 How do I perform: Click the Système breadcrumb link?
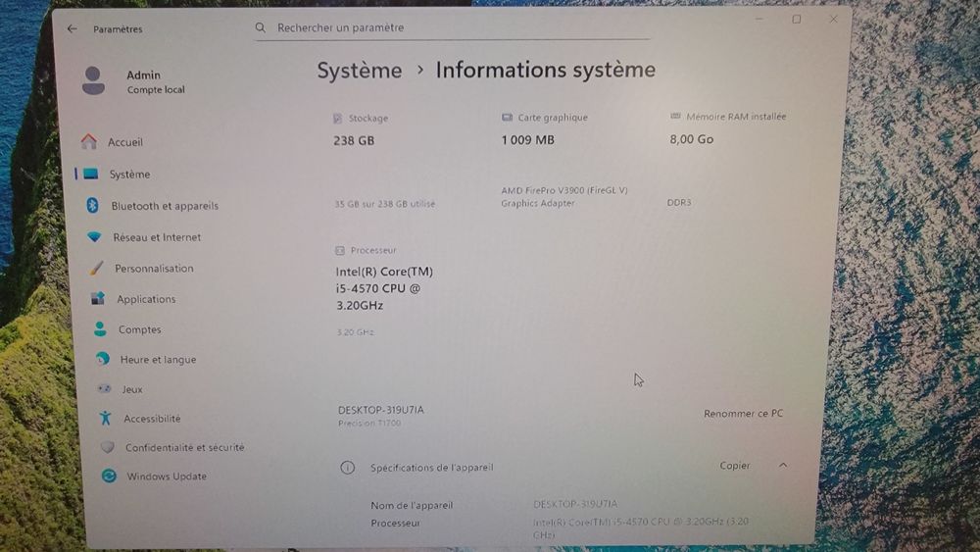tap(360, 71)
